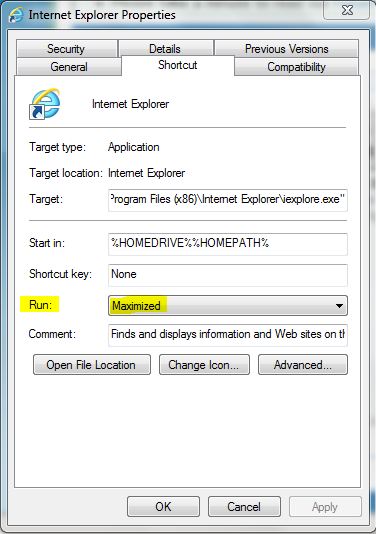Click the Internet Explorer name field
376x534 pixels.
130,104
